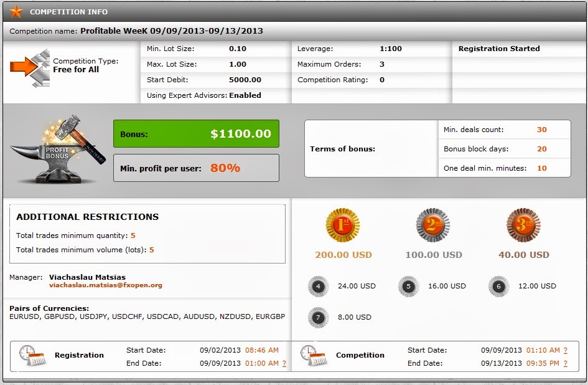The image size is (588, 385).
Task: Click the COMPETITION INFO header title
Action: 68,12
